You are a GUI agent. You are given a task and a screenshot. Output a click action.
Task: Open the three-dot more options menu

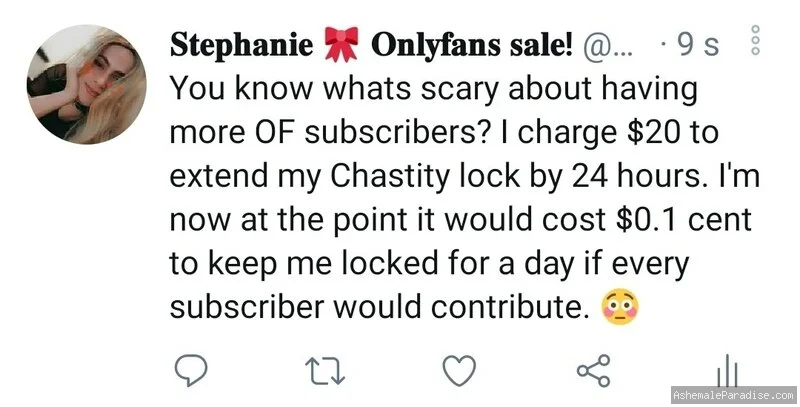[756, 40]
